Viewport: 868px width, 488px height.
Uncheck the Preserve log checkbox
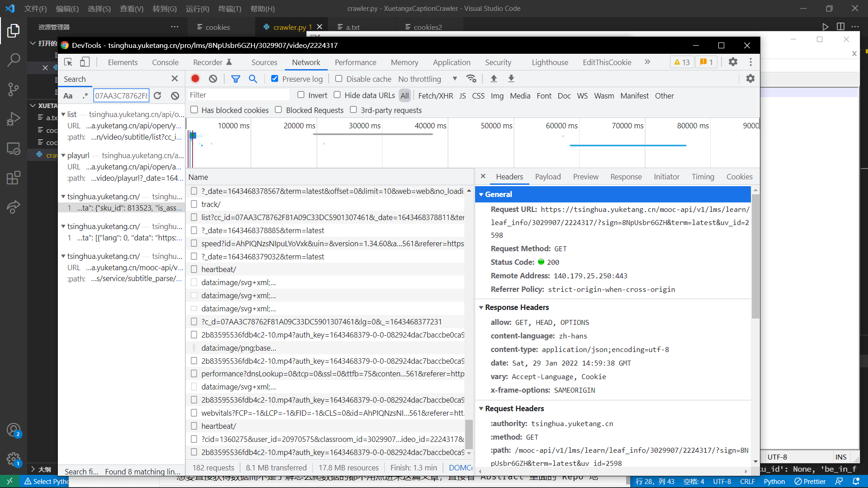tap(274, 79)
